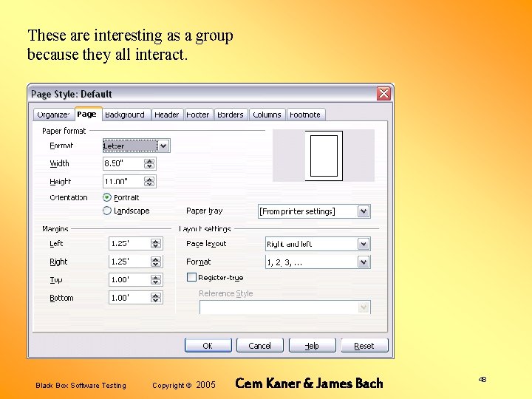Viewport: 532px width, 399px height.
Task: Click the Reset button
Action: pyautogui.click(x=364, y=345)
